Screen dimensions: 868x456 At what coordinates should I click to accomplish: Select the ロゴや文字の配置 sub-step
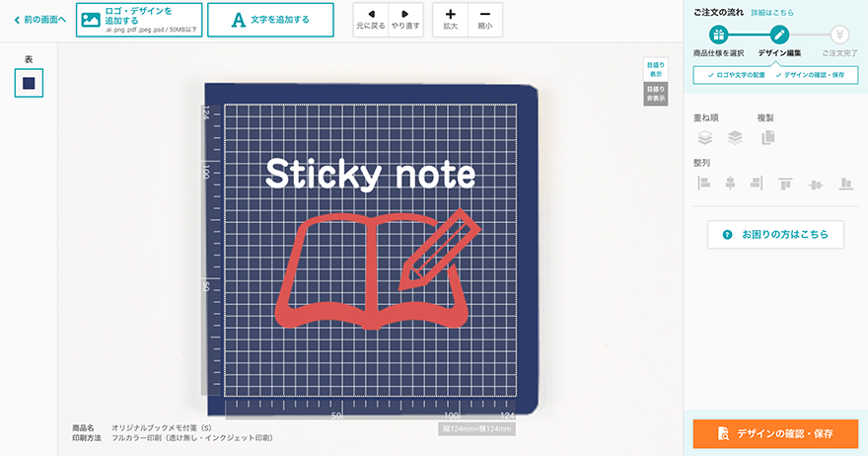tap(736, 75)
